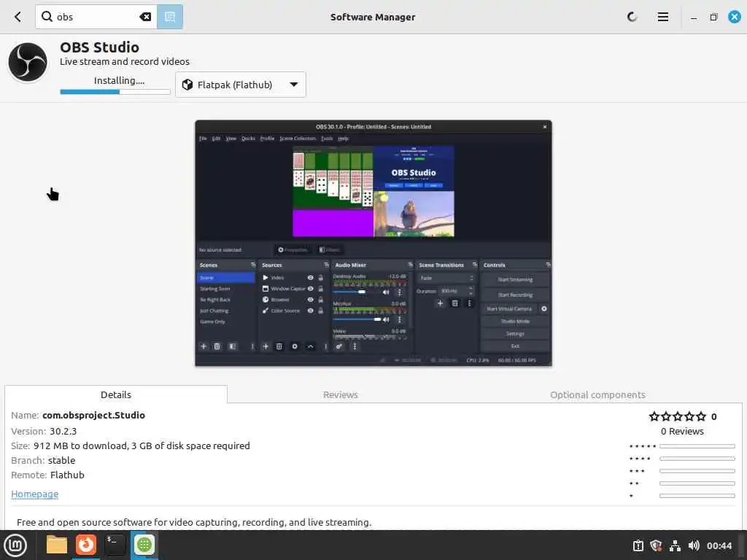Launch Firefox from the taskbar
Viewport: 747px width, 560px height.
pyautogui.click(x=86, y=545)
